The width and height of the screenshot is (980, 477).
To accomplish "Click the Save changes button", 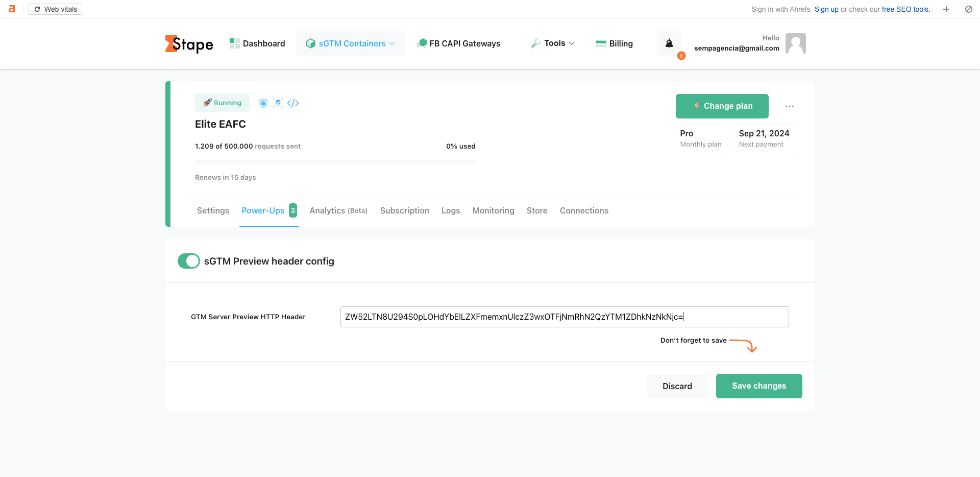I will click(759, 386).
